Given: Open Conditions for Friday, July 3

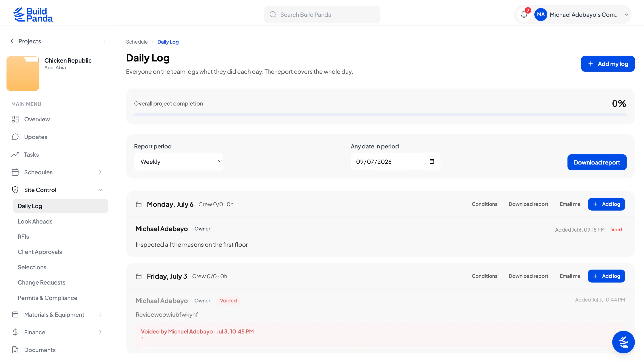Looking at the screenshot, I should click(x=484, y=276).
